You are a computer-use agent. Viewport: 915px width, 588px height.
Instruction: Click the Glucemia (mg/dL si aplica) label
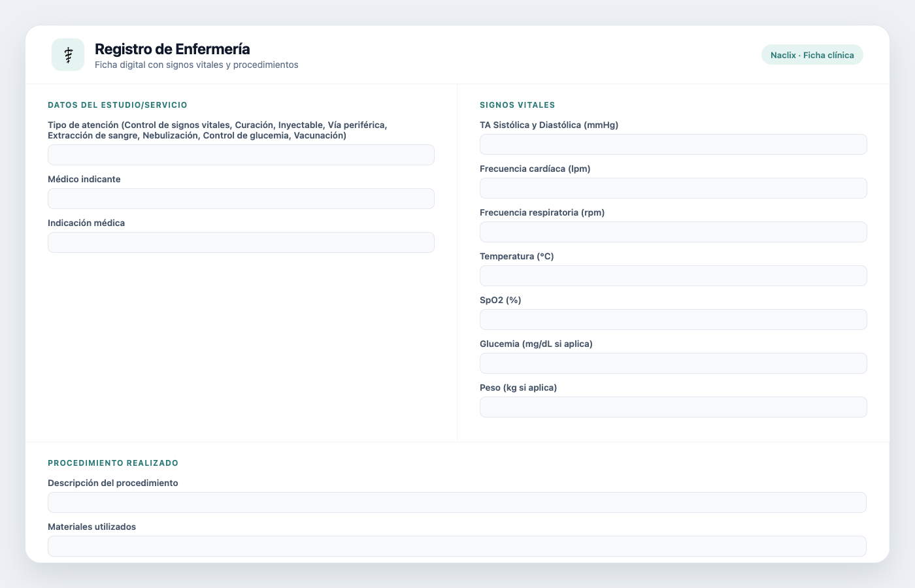[x=536, y=344]
